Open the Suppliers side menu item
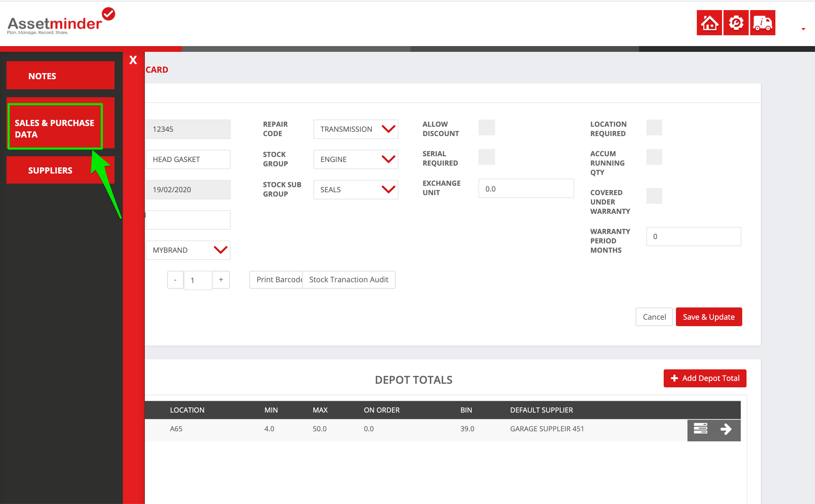Screen dimensions: 815x504 point(61,170)
